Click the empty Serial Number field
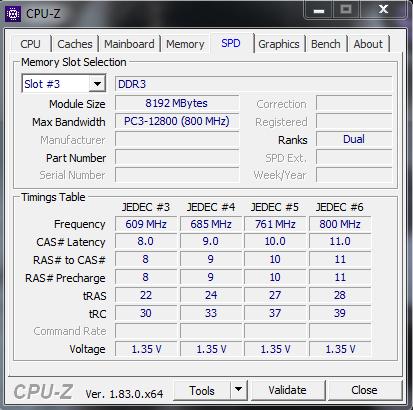Screen dimensions: 413x410 click(x=177, y=175)
